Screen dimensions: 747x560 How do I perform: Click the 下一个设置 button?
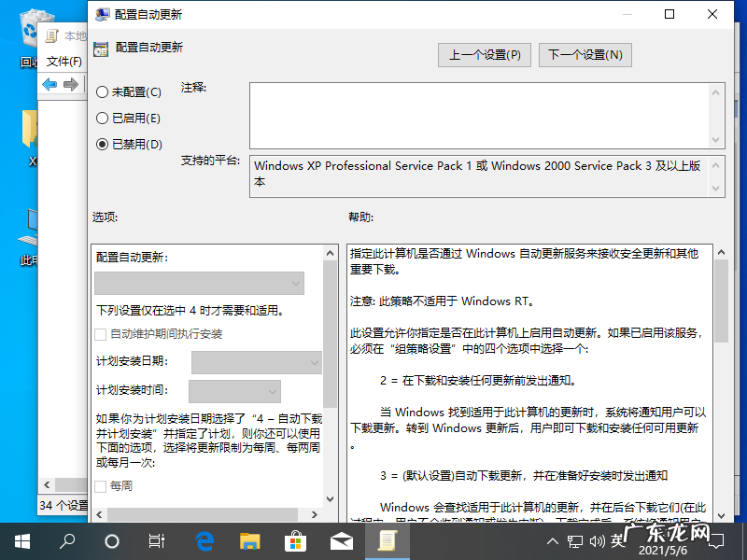pos(585,54)
